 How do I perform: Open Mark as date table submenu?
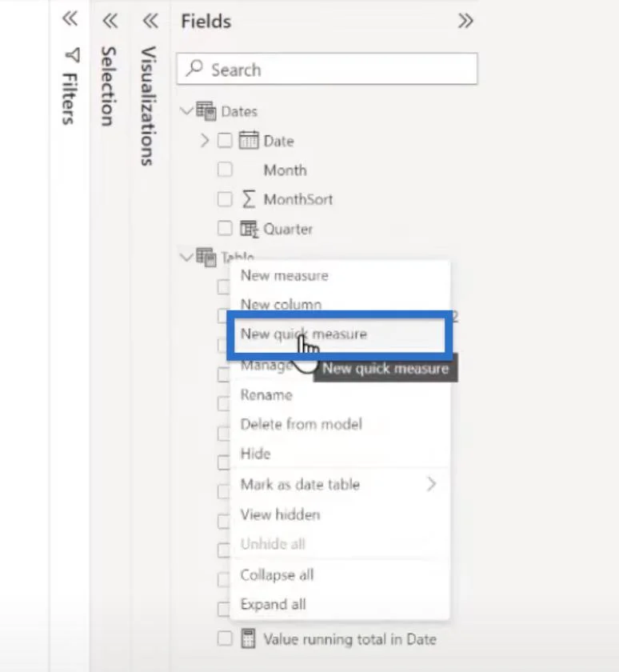(x=339, y=484)
